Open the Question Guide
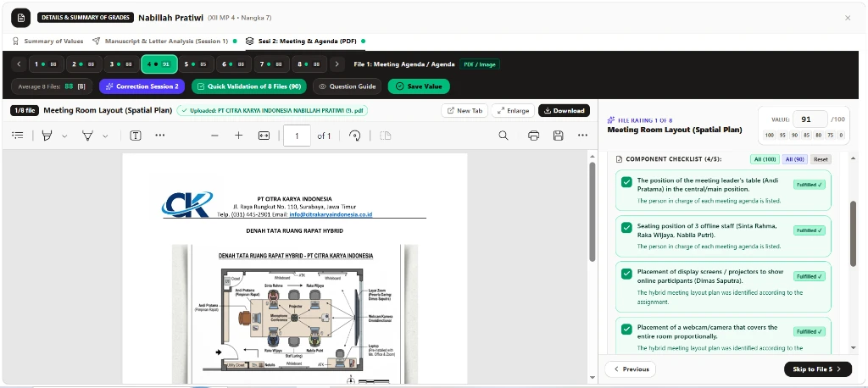Image resolution: width=868 pixels, height=388 pixels. pos(348,86)
